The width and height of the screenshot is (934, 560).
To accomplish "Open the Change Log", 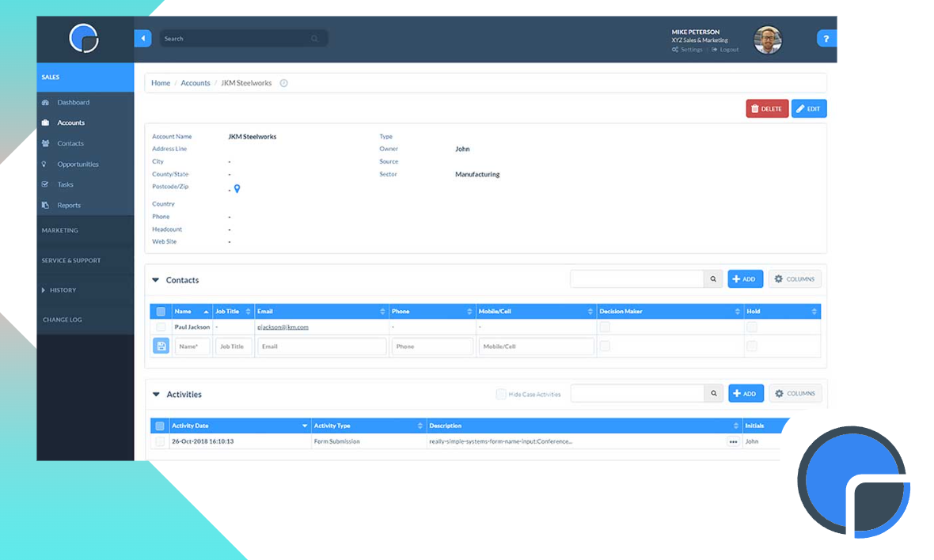I will tap(63, 320).
